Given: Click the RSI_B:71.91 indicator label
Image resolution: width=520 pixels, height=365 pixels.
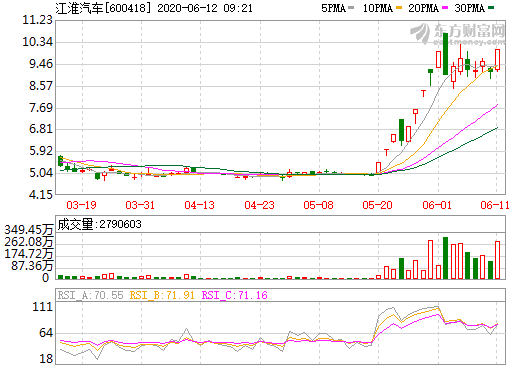Looking at the screenshot, I should pyautogui.click(x=162, y=295).
